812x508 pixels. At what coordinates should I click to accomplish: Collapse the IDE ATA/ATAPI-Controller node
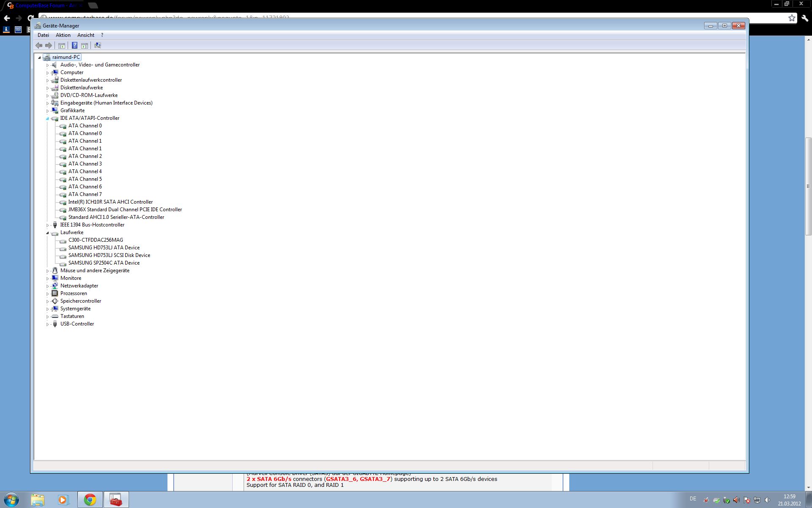coord(47,119)
